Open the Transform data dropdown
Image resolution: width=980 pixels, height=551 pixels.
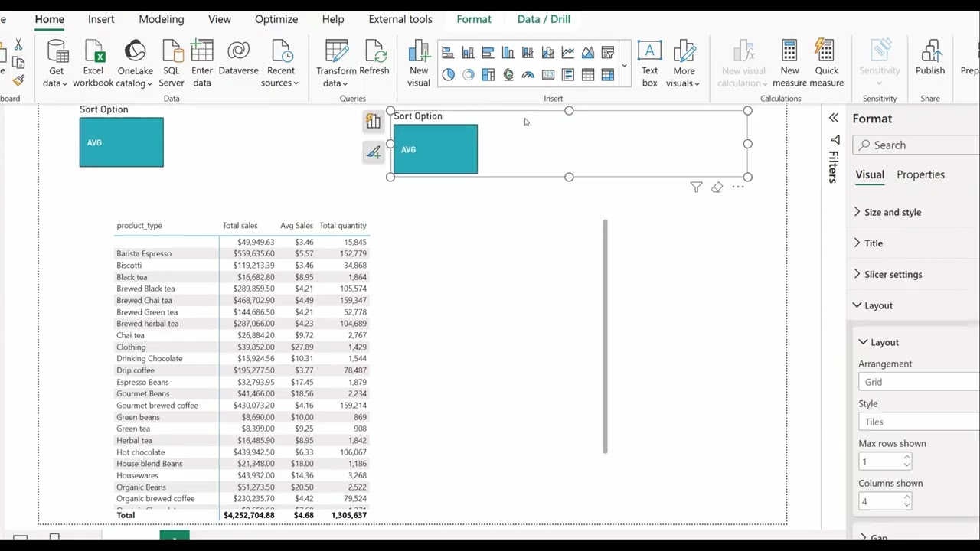tap(336, 64)
